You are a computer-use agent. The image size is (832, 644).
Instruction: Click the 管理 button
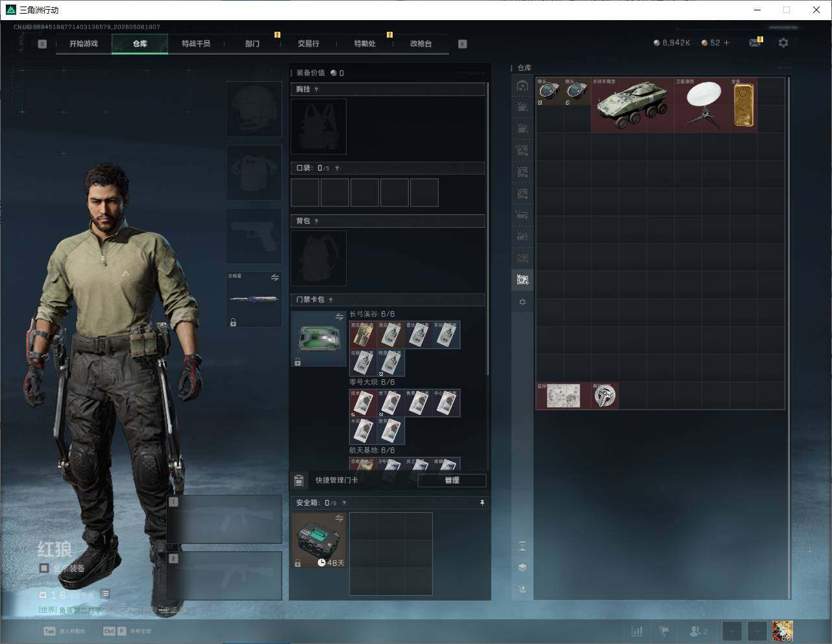(x=452, y=480)
